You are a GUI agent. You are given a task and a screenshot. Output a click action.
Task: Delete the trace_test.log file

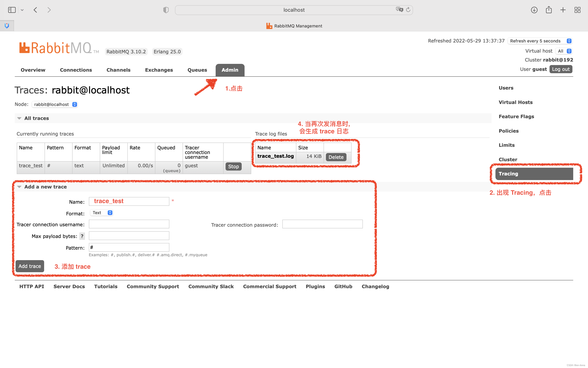(336, 157)
